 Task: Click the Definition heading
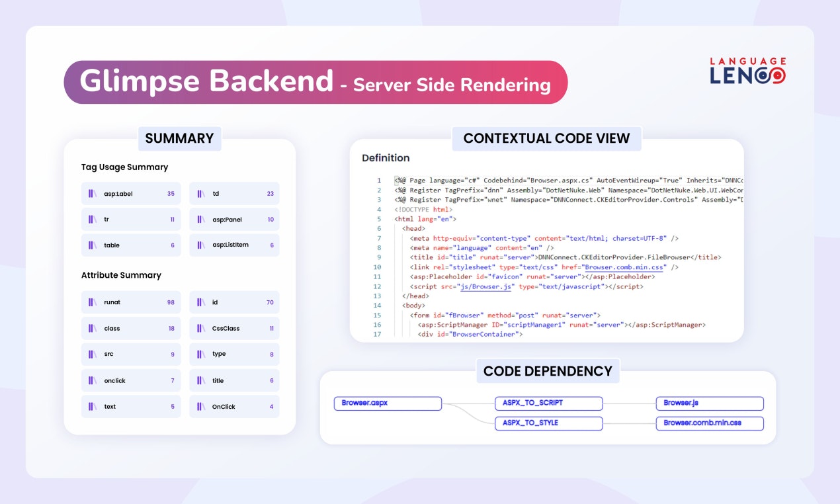(x=386, y=158)
